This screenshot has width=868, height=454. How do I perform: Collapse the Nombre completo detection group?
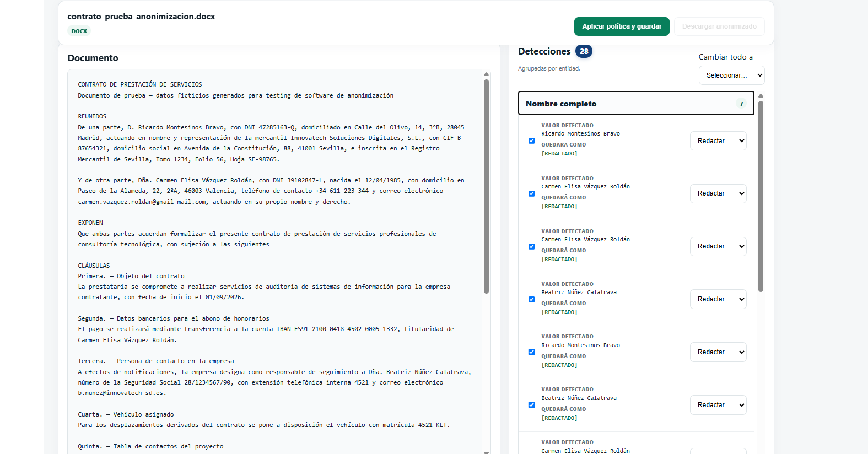(636, 104)
